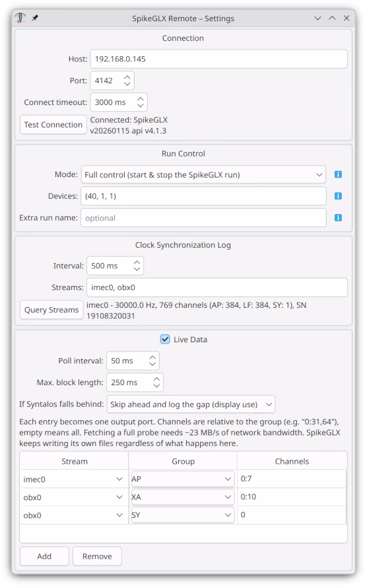Open the If Syntalos falls behind dropdown
The width and height of the screenshot is (367, 588).
pyautogui.click(x=191, y=404)
